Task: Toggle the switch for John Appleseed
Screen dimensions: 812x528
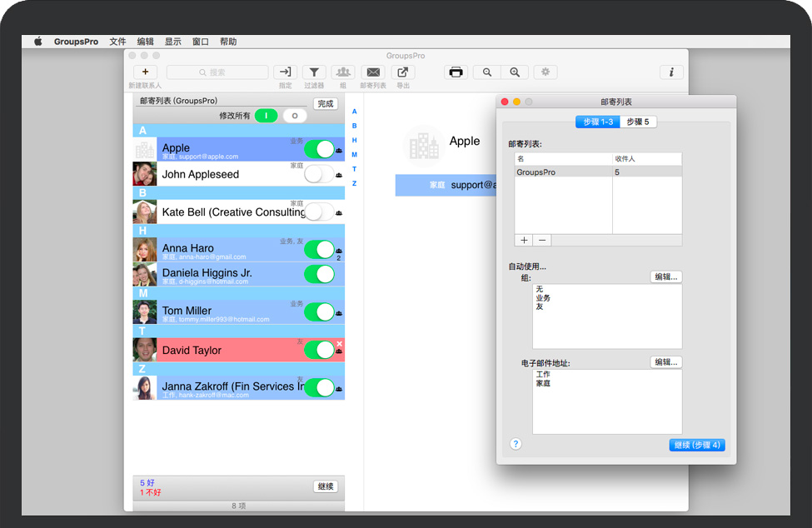Action: pyautogui.click(x=319, y=174)
